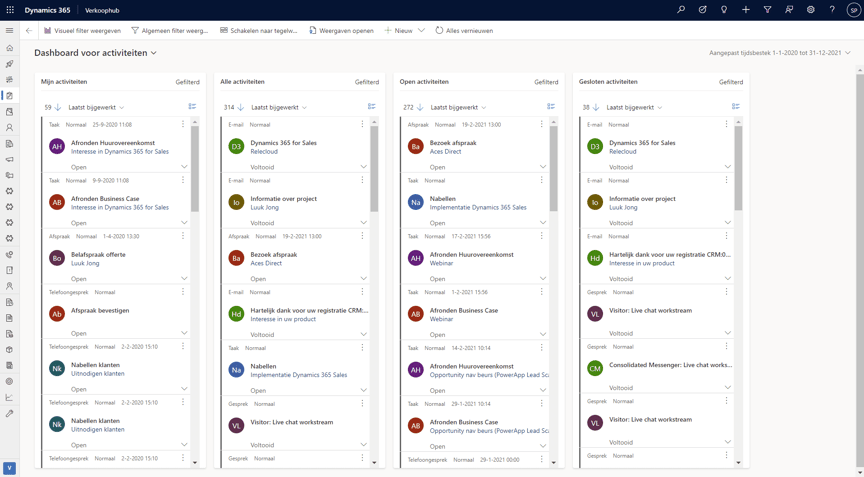Open the assistant lightbulb icon
The width and height of the screenshot is (864, 477).
[724, 9]
